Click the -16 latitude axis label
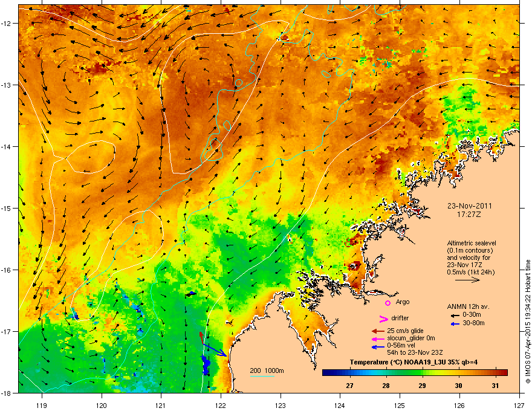Image resolution: width=532 pixels, height=411 pixels. click(7, 270)
